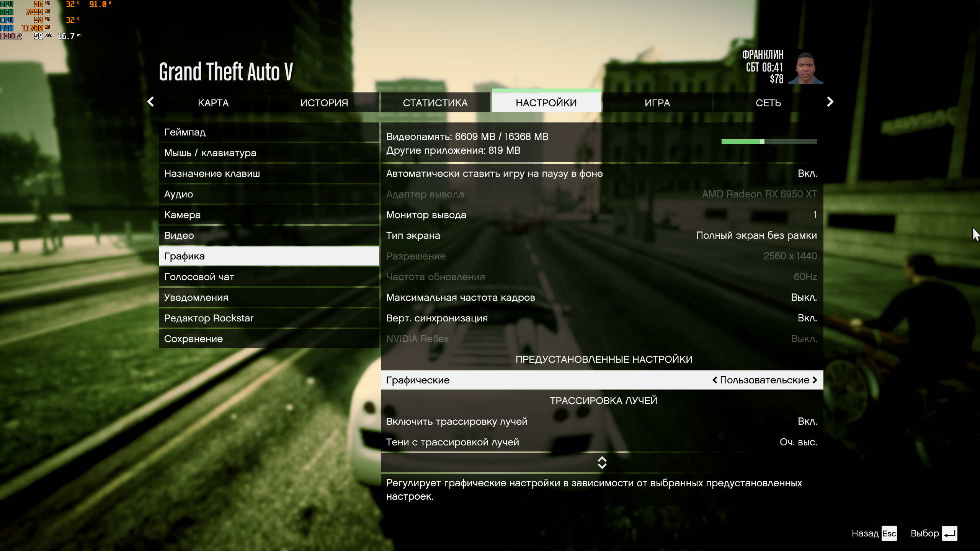
Task: Click the disabled NVIDIA Reflex row
Action: point(602,339)
